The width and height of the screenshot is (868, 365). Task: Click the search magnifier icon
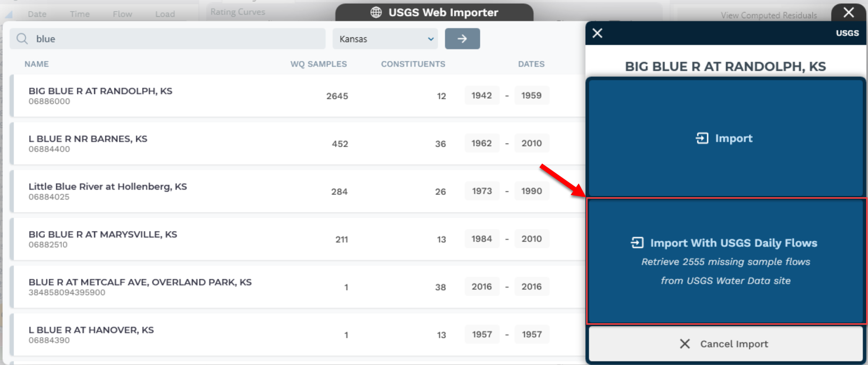(x=22, y=39)
